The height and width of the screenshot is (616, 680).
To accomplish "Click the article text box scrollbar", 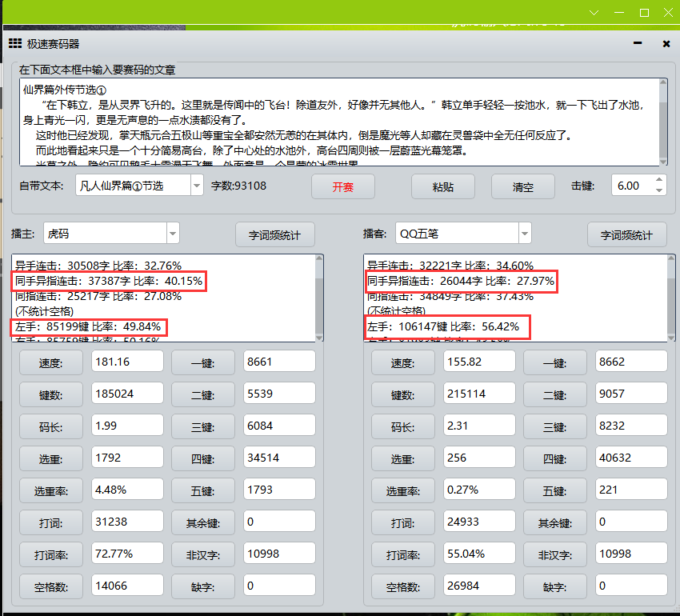I will coord(662,120).
